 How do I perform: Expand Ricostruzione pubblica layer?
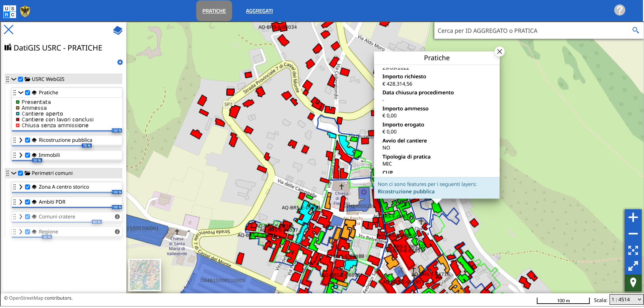click(21, 140)
